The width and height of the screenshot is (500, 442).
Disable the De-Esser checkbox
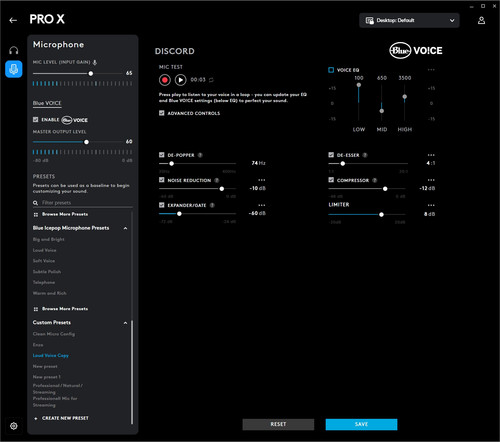tap(331, 155)
